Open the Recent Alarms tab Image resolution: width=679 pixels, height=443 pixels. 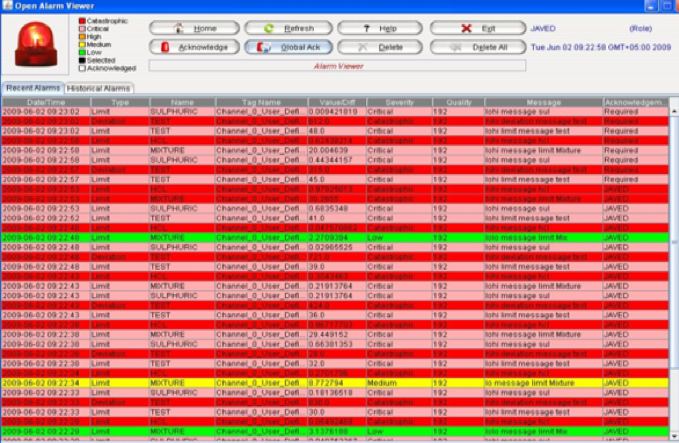[33, 88]
